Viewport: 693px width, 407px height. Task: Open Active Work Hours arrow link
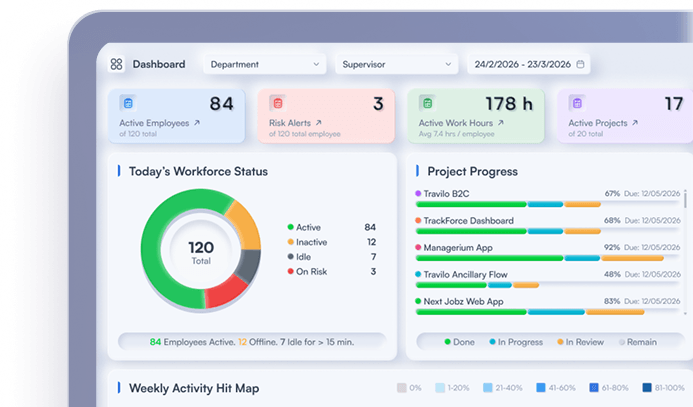[x=501, y=123]
